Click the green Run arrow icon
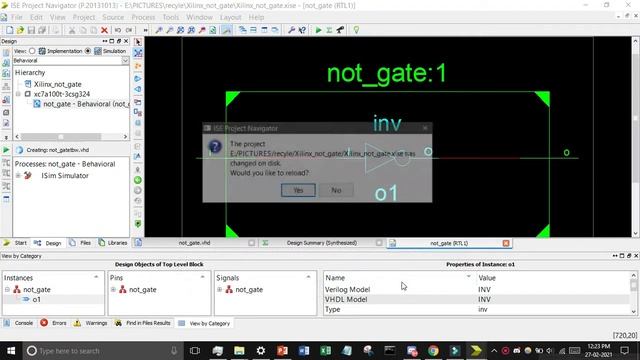Viewport: 640px width, 360px height. pos(318,30)
